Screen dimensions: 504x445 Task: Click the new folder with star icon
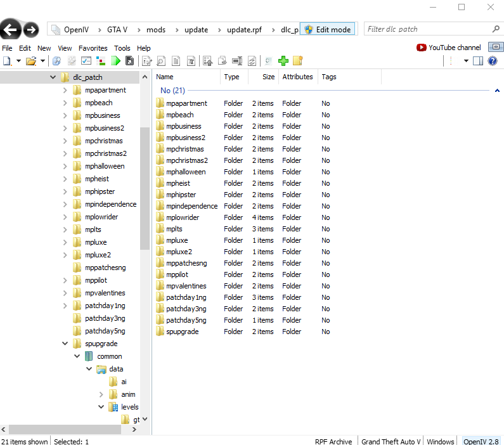298,61
